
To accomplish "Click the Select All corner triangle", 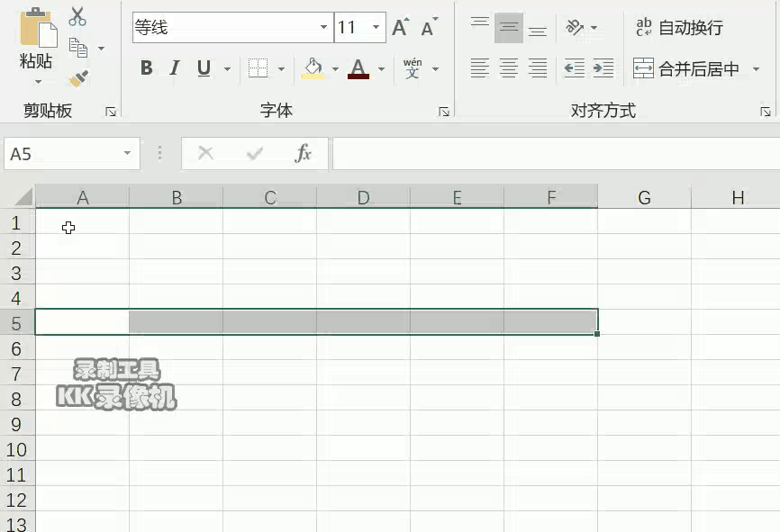I will pos(24,197).
